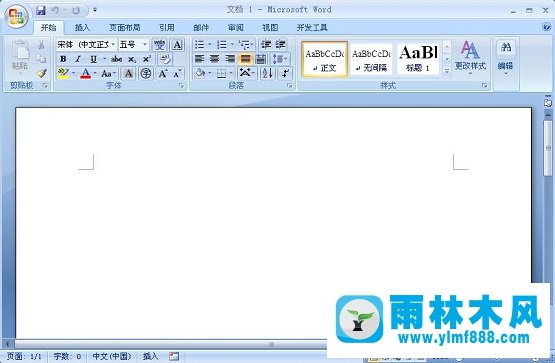Apply numbered list

[222, 45]
